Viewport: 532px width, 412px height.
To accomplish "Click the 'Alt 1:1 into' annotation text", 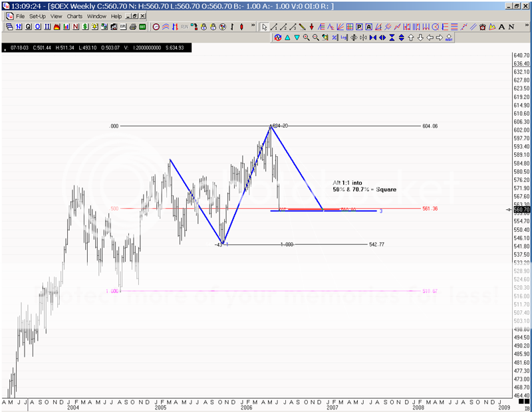I will [347, 183].
